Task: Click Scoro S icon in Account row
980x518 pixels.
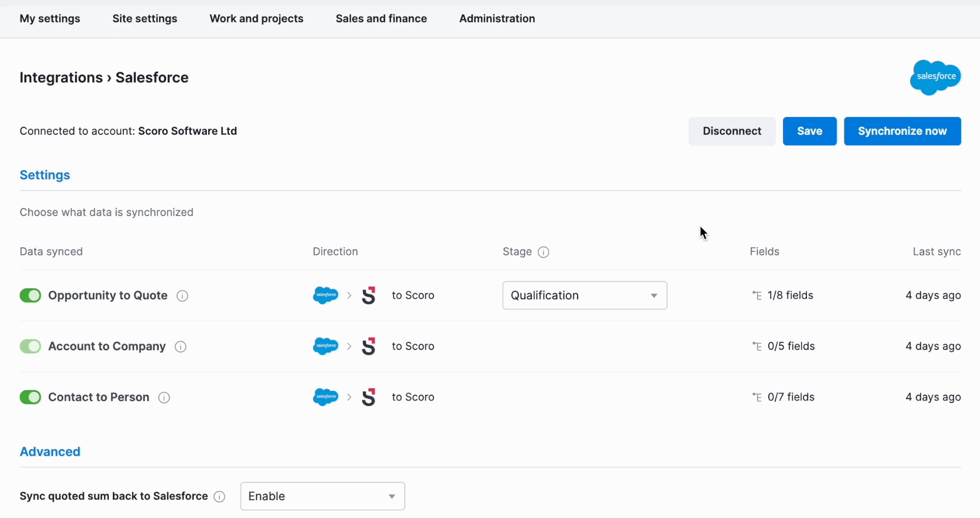Action: [x=369, y=346]
